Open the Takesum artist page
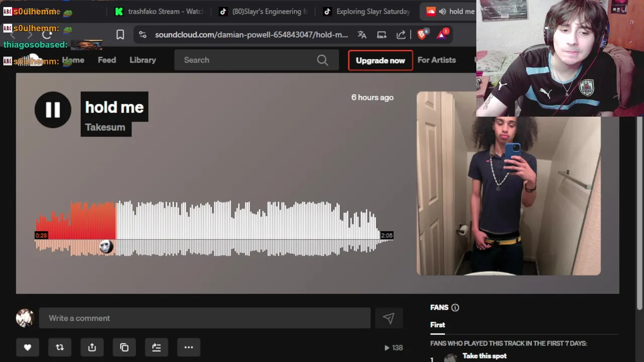644x362 pixels. 105,127
